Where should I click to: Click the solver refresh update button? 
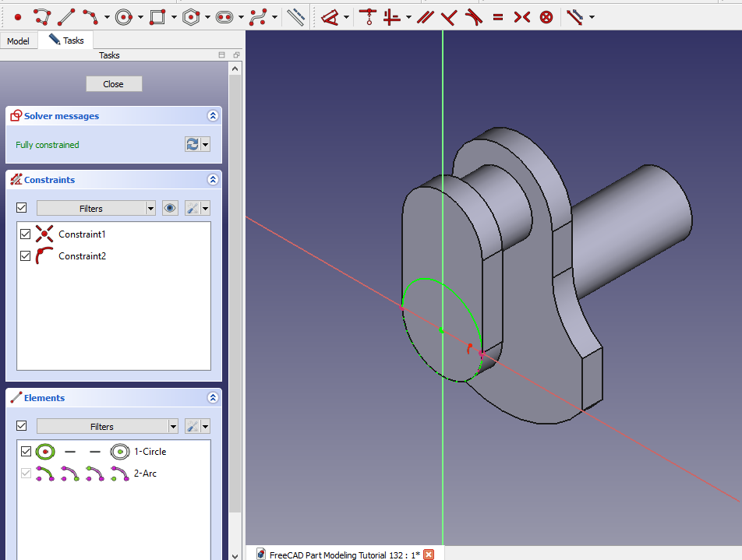(193, 144)
